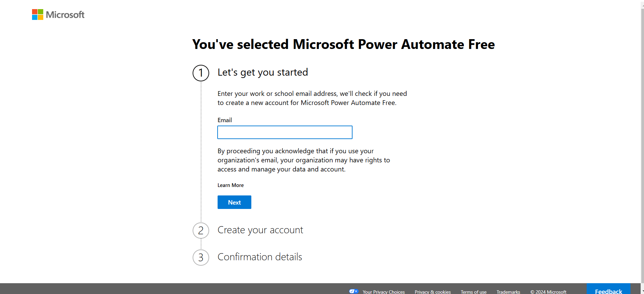Viewport: 644px width, 294px height.
Task: Click the vertical page scrollbar
Action: [642, 135]
